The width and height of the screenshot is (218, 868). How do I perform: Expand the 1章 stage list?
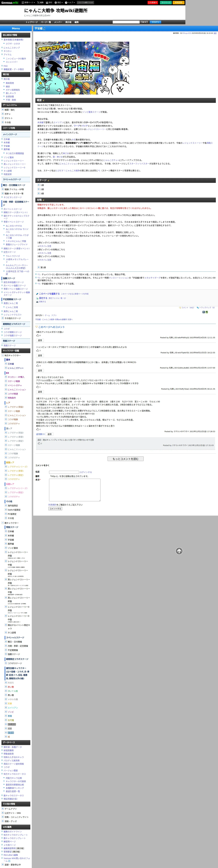coord(39,185)
